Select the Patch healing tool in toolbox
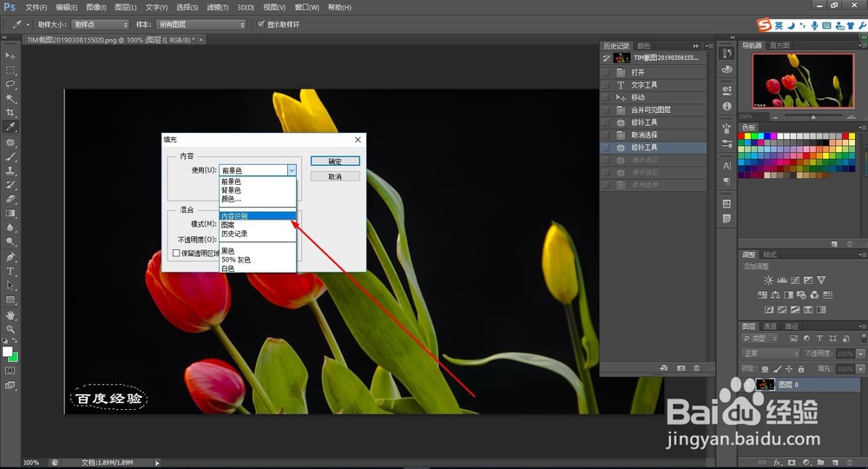Screen dimensions: 868x469 click(10, 142)
